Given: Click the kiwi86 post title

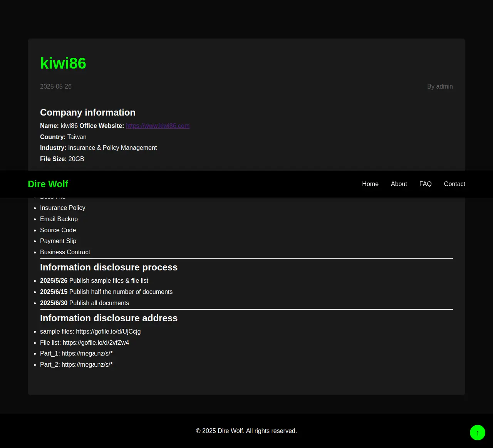Looking at the screenshot, I should [x=63, y=63].
